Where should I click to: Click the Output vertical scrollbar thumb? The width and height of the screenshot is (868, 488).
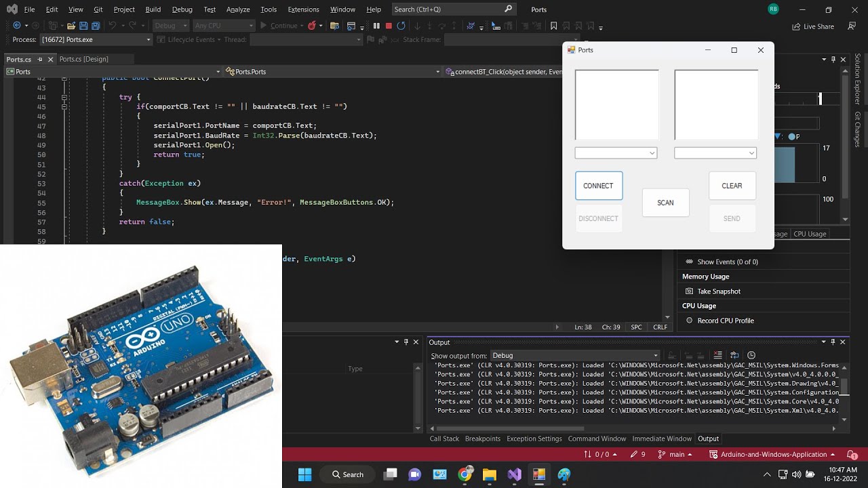[x=844, y=386]
